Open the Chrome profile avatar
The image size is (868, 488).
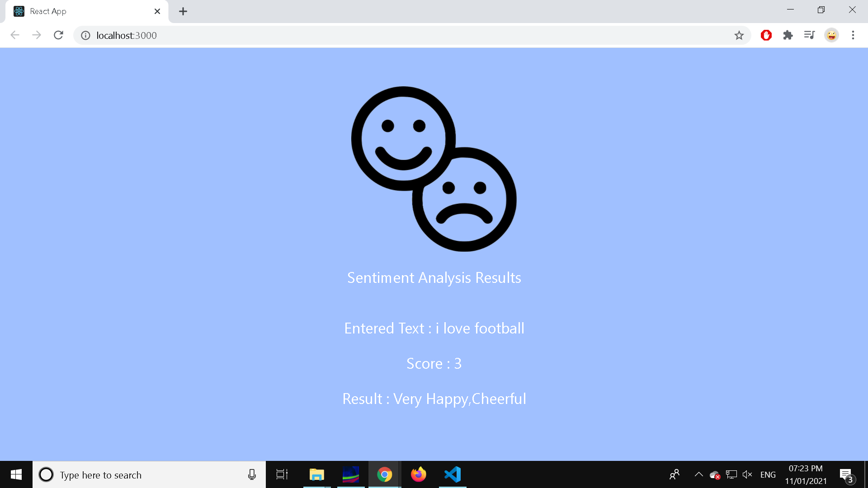tap(831, 35)
